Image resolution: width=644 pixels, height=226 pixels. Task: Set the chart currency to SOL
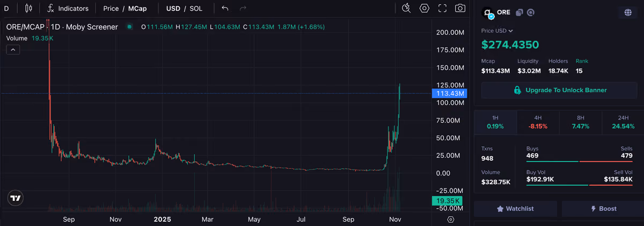pos(196,9)
